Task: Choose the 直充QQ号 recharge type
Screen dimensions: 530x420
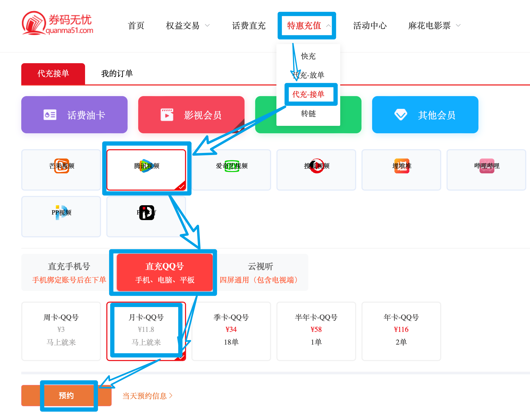Action: click(165, 272)
